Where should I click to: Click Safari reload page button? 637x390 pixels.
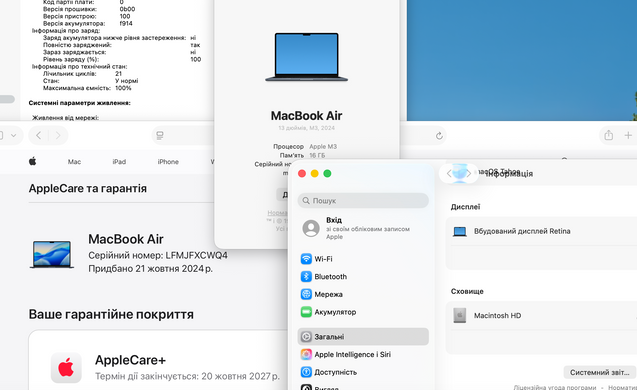pos(439,136)
